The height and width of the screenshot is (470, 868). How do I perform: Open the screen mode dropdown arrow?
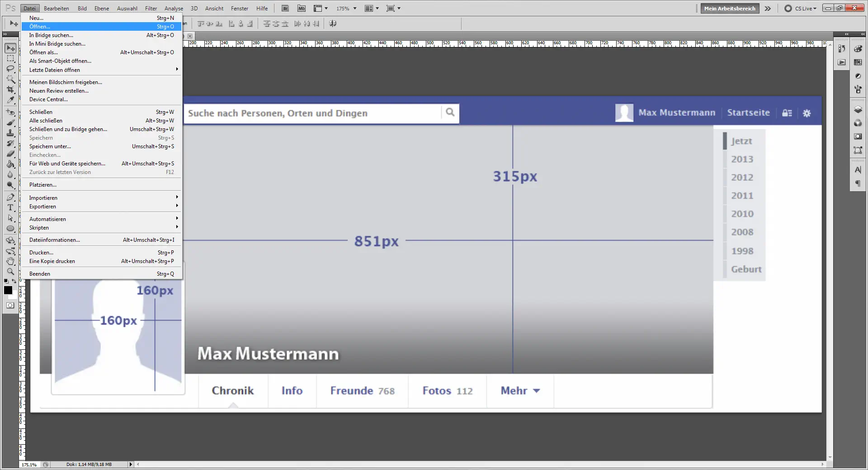click(x=398, y=8)
